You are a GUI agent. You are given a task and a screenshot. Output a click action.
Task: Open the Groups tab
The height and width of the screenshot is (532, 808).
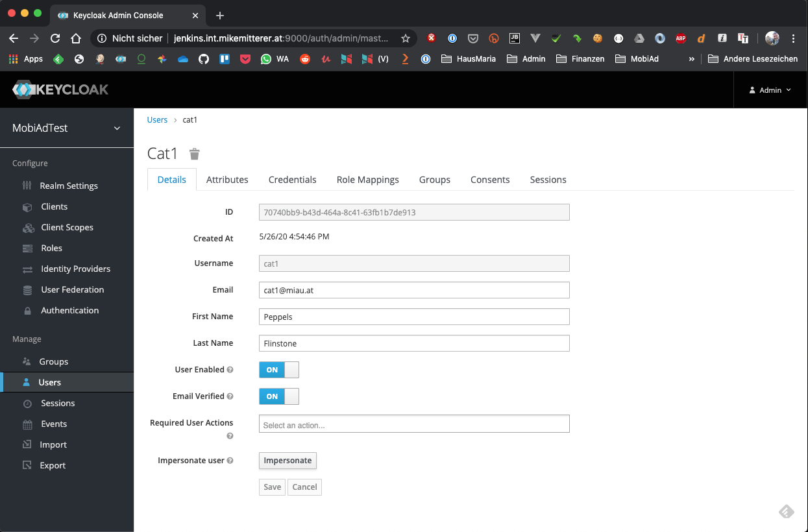435,180
